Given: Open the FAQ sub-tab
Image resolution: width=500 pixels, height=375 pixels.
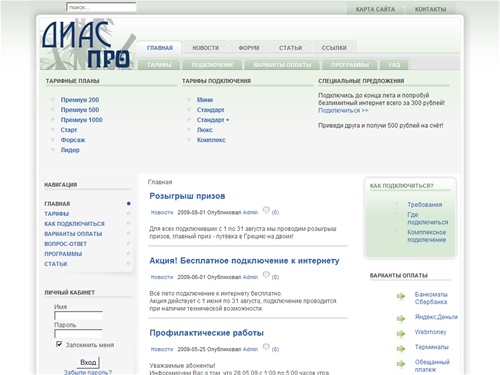Looking at the screenshot, I should (394, 64).
